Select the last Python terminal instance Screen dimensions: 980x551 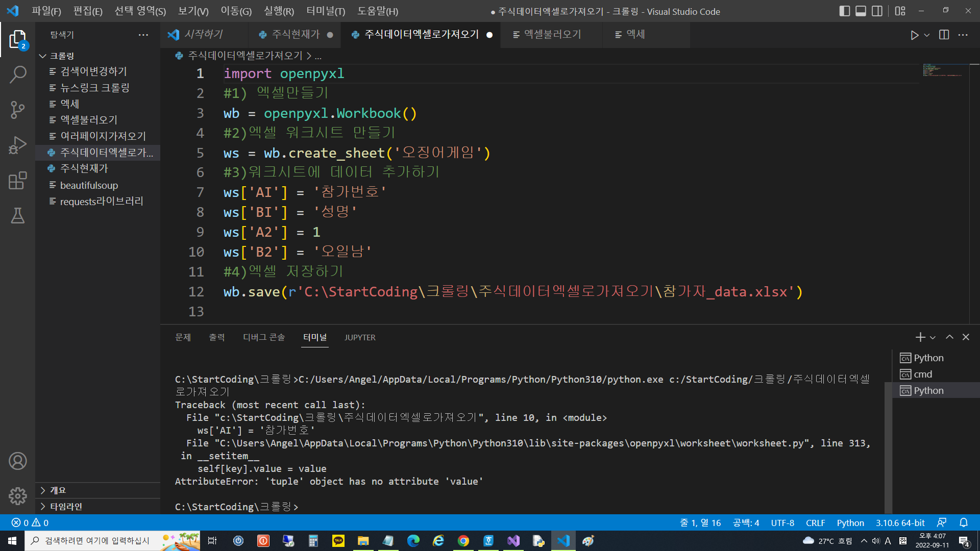936,391
